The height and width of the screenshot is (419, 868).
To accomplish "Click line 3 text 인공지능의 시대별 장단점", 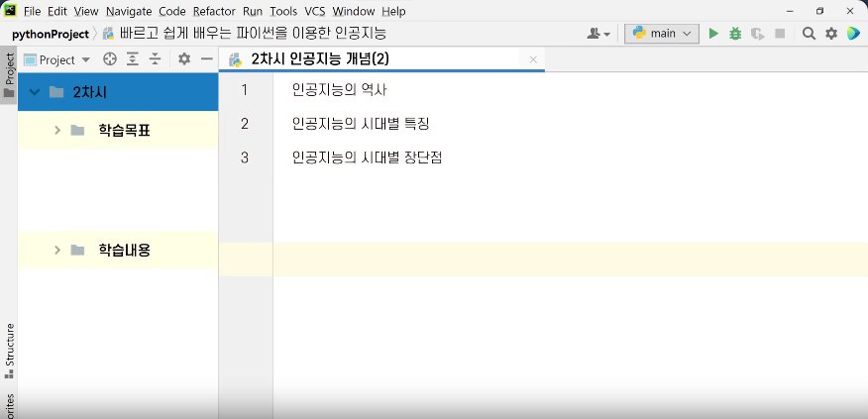I will tap(367, 158).
